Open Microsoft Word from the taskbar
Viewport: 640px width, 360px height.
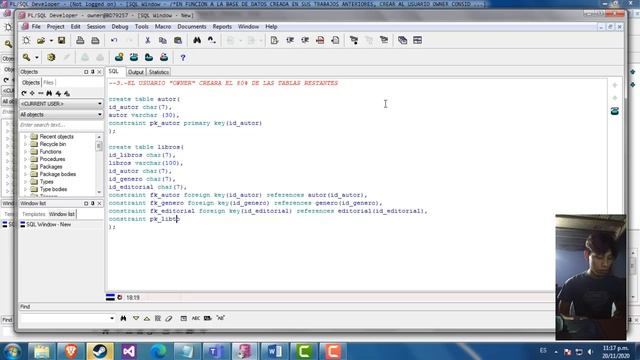coord(274,351)
